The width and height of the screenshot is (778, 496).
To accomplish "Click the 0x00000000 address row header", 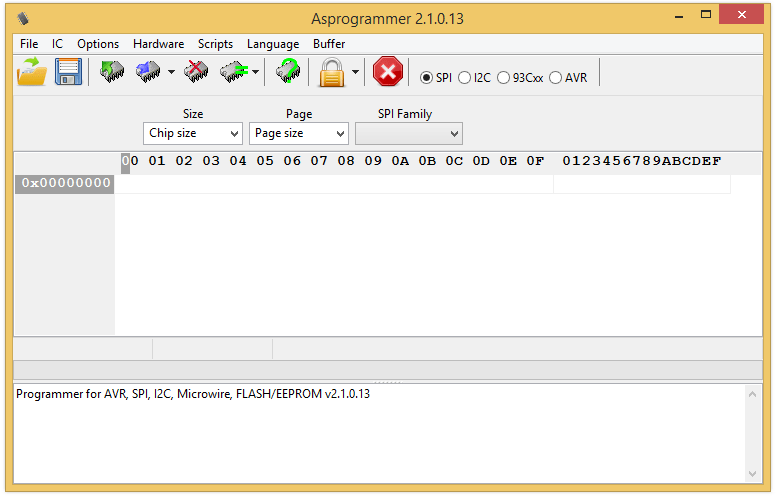I will (65, 184).
